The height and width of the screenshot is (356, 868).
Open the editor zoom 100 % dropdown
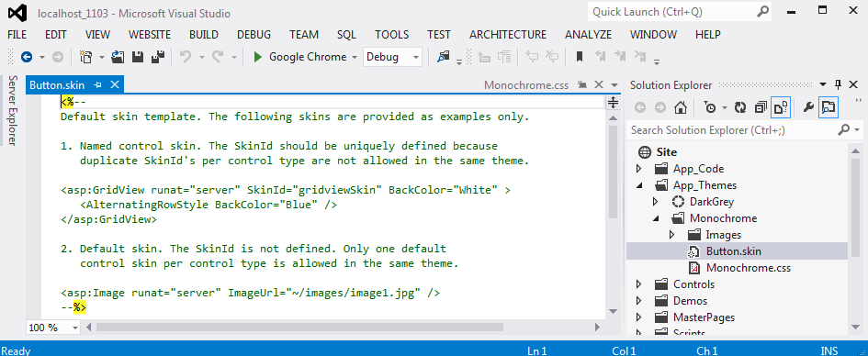[x=74, y=328]
